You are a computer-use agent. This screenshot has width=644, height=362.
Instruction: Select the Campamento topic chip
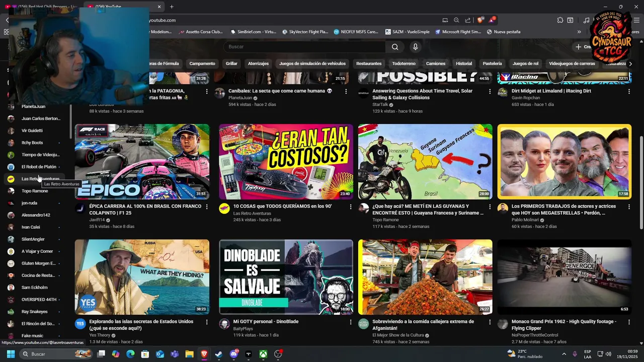[202, 64]
